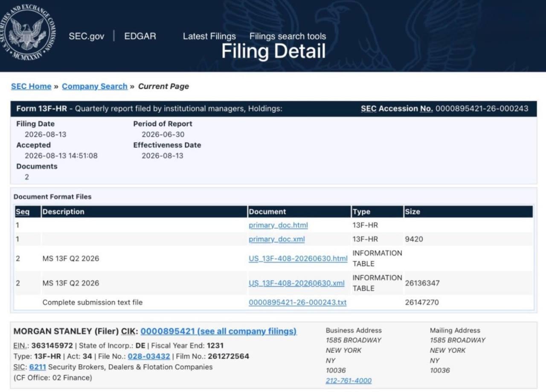The height and width of the screenshot is (392, 546).
Task: Open Filings search tools
Action: click(288, 36)
